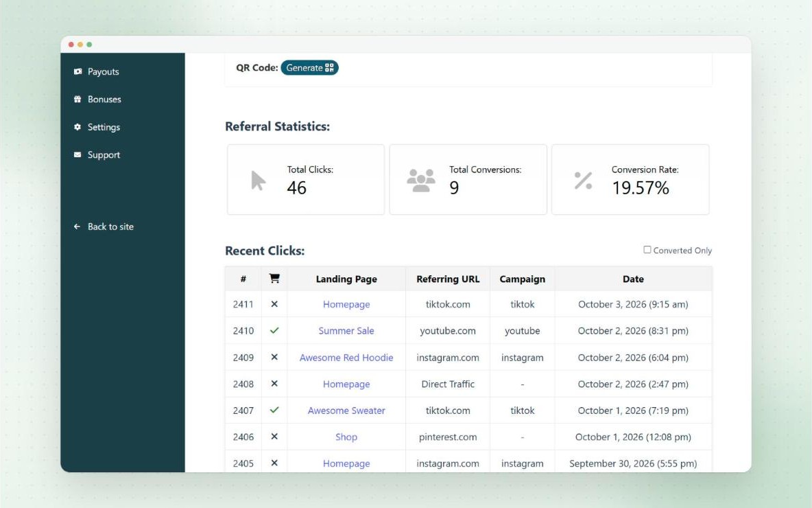Screen dimensions: 812x508
Task: Click the Total Conversions value 9
Action: pos(454,187)
